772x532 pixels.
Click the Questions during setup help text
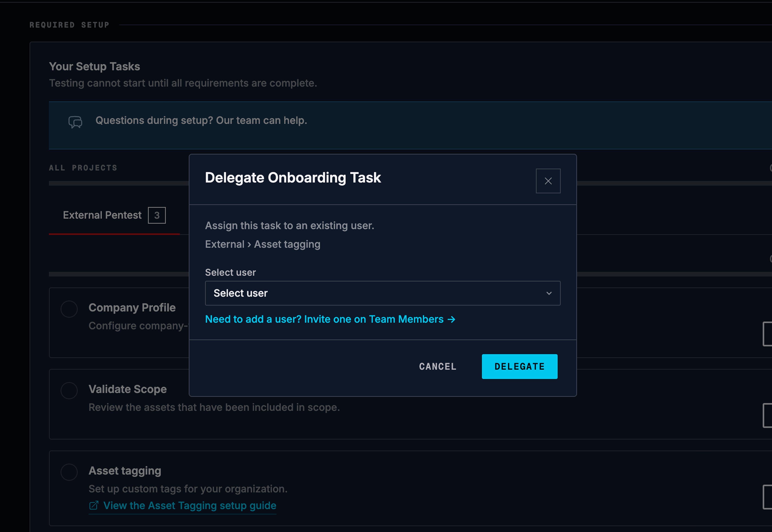click(x=201, y=120)
